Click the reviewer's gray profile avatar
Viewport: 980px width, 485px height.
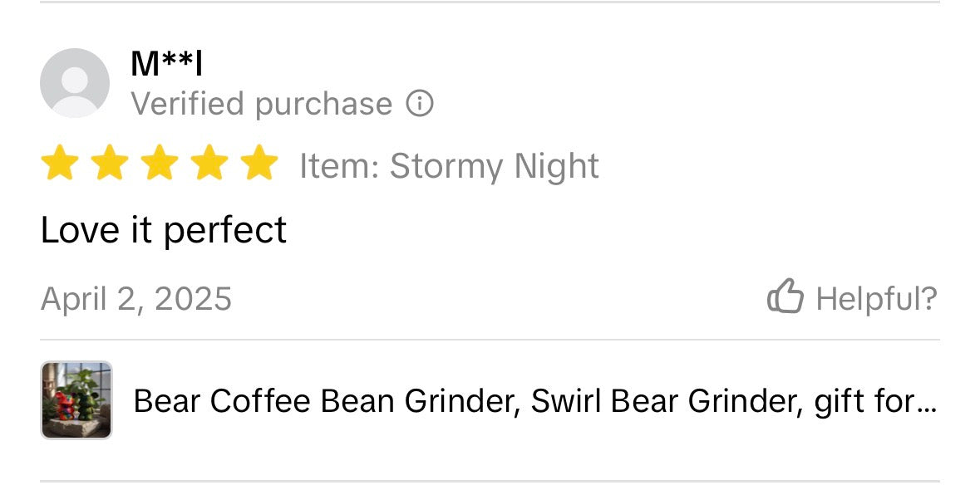pyautogui.click(x=75, y=83)
